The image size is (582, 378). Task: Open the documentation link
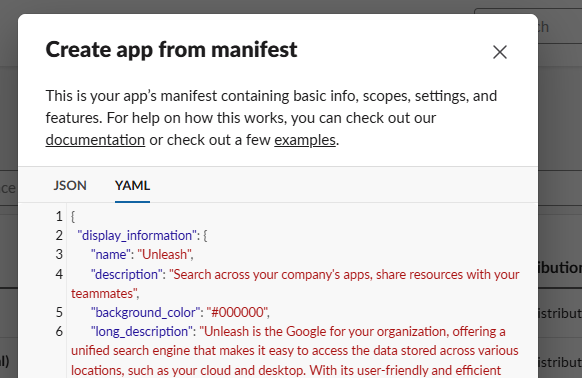95,140
